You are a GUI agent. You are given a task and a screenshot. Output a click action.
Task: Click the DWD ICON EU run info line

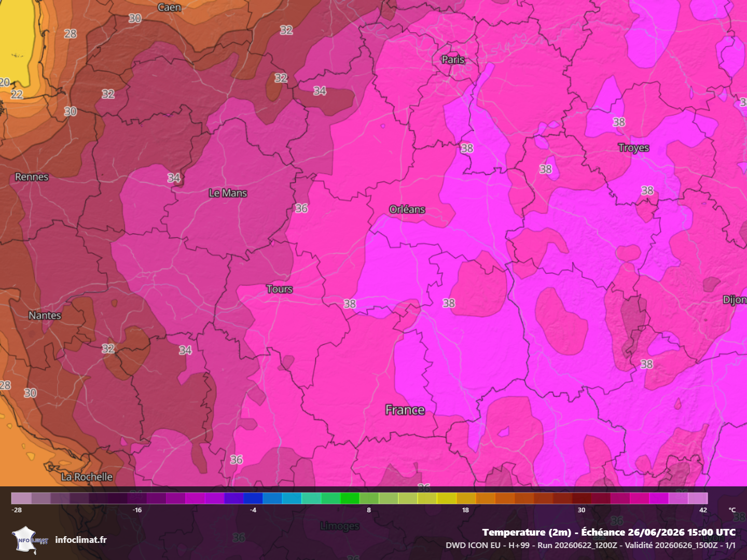(590, 545)
